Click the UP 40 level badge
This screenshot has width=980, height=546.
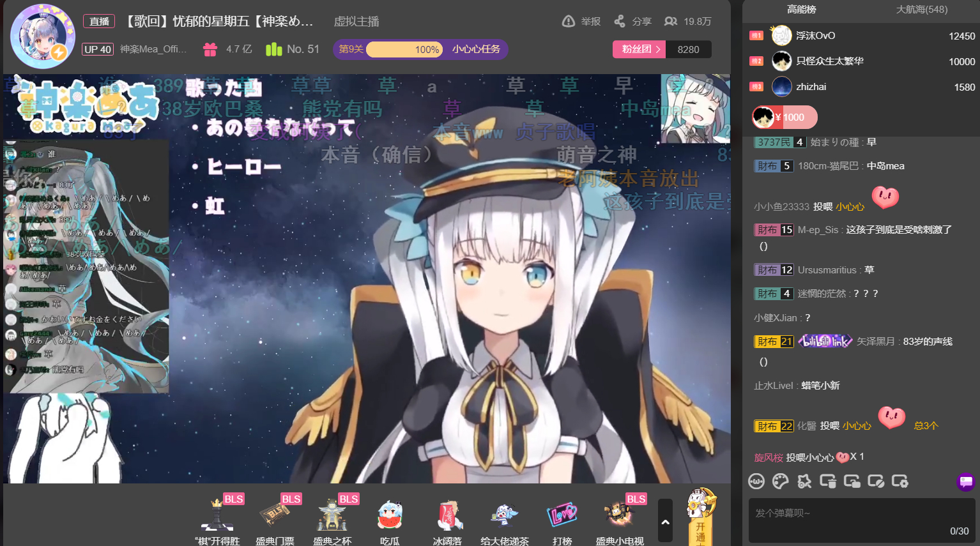tap(98, 49)
